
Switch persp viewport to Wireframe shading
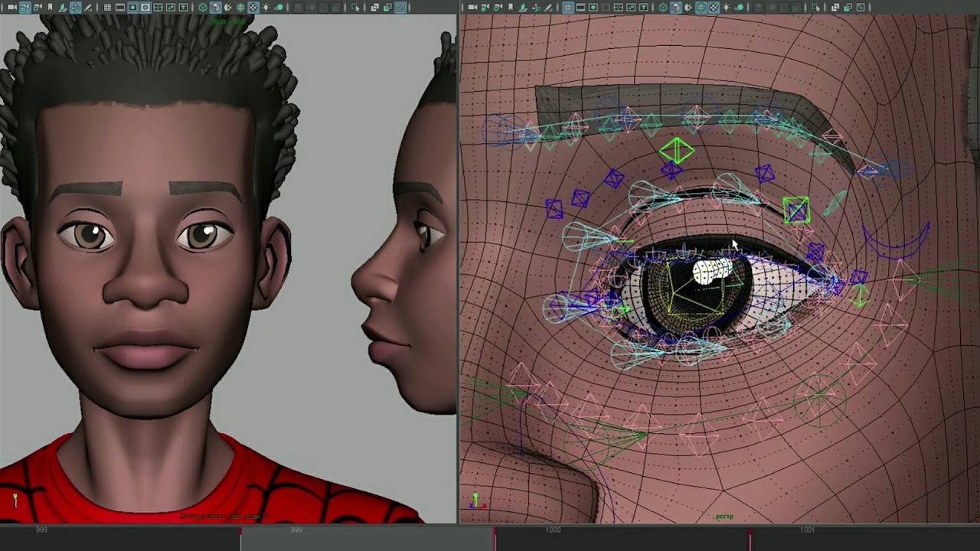[663, 8]
